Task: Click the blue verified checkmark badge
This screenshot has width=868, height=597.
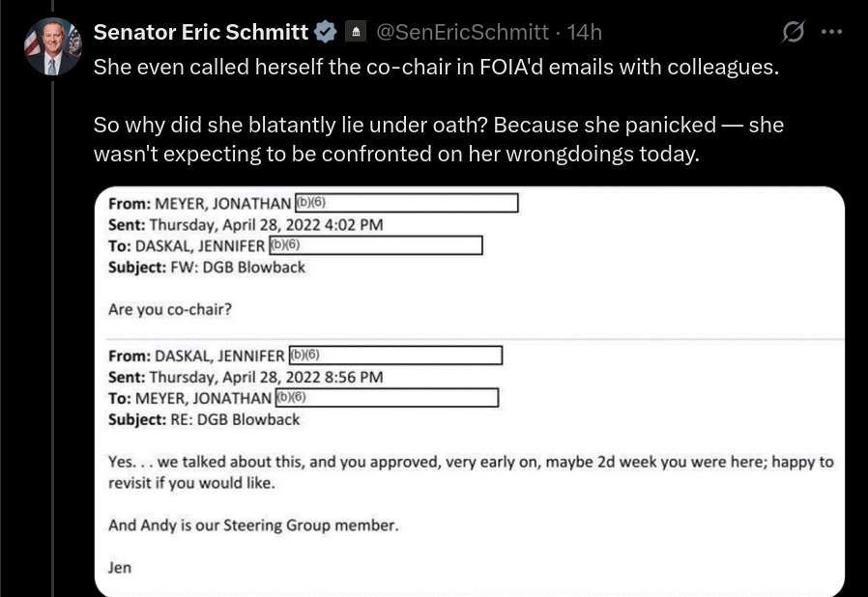Action: point(326,32)
